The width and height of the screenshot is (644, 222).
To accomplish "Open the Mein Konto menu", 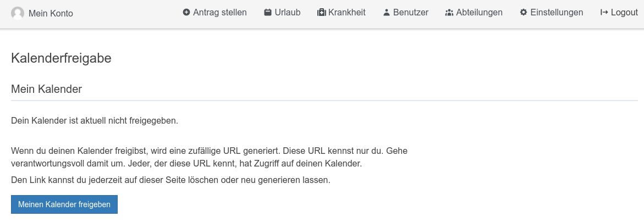I will 51,13.
